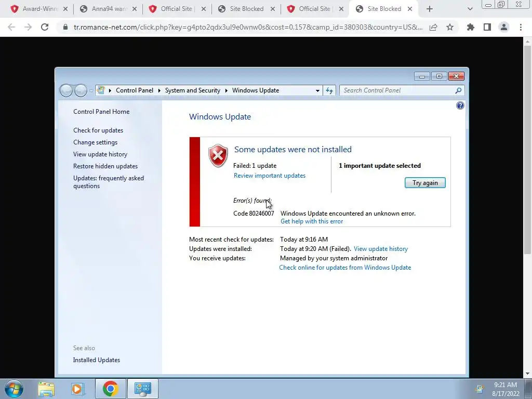Click the 1 important update selected text
This screenshot has height=399, width=532.
click(x=380, y=166)
